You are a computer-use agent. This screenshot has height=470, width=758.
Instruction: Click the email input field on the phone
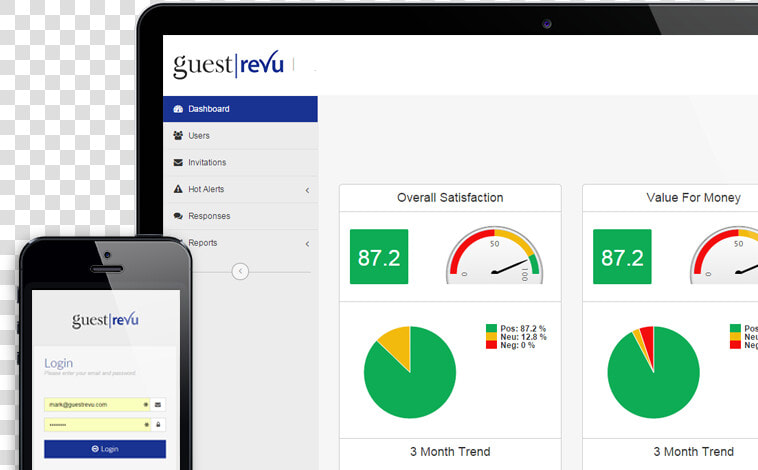point(97,404)
